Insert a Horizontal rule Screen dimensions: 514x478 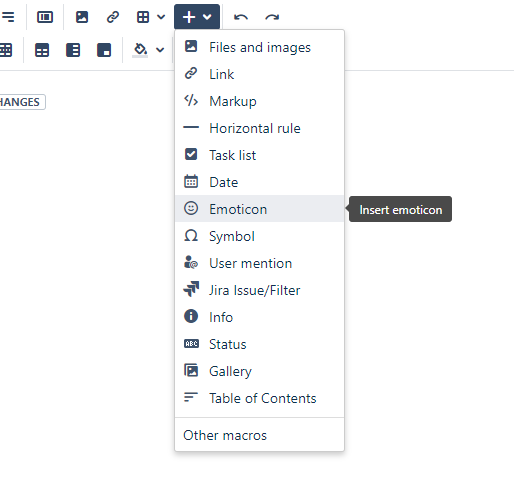(259, 128)
